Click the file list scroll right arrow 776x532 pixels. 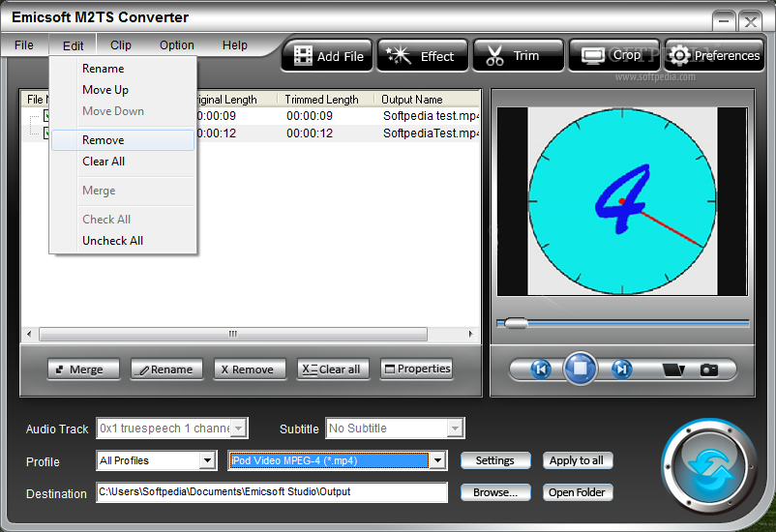point(470,334)
